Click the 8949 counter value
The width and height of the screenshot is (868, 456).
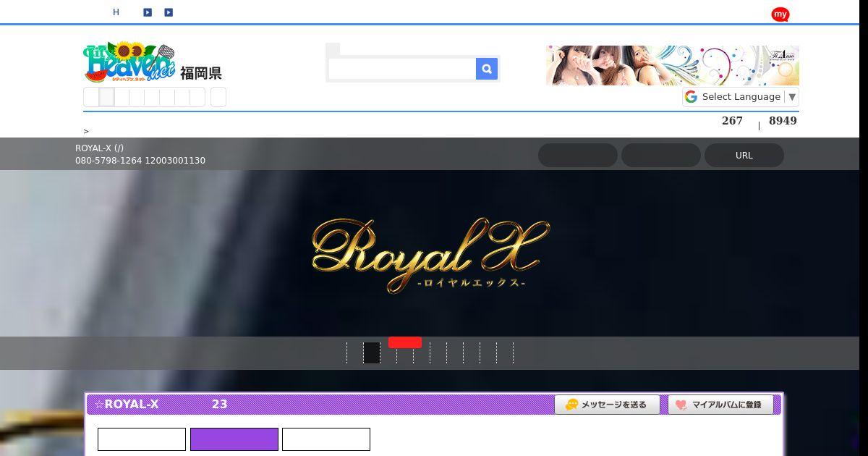pyautogui.click(x=783, y=121)
